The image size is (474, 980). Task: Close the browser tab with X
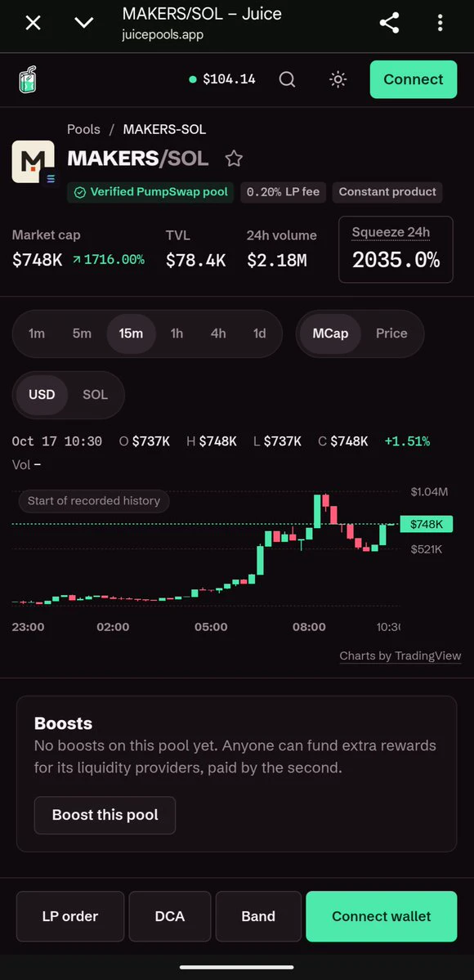tap(33, 24)
